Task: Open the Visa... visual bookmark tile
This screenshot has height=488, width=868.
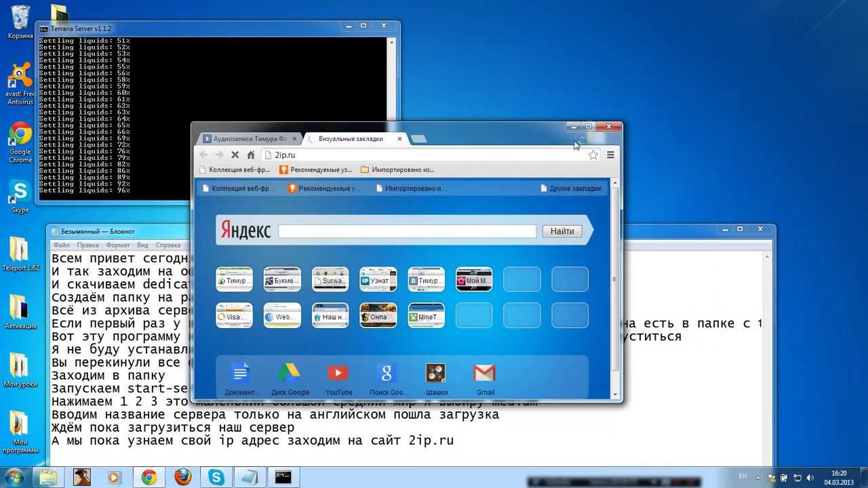Action: [234, 315]
